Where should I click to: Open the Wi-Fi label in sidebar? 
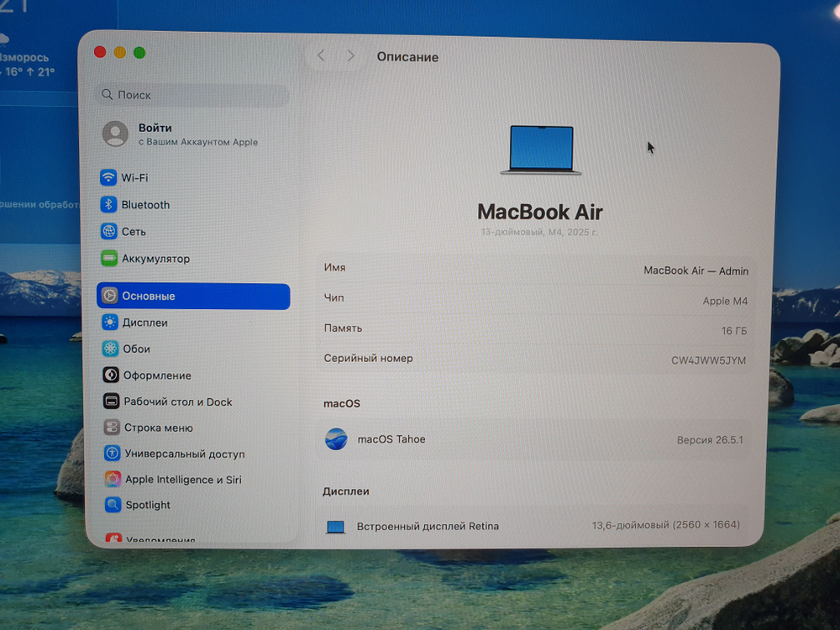134,177
